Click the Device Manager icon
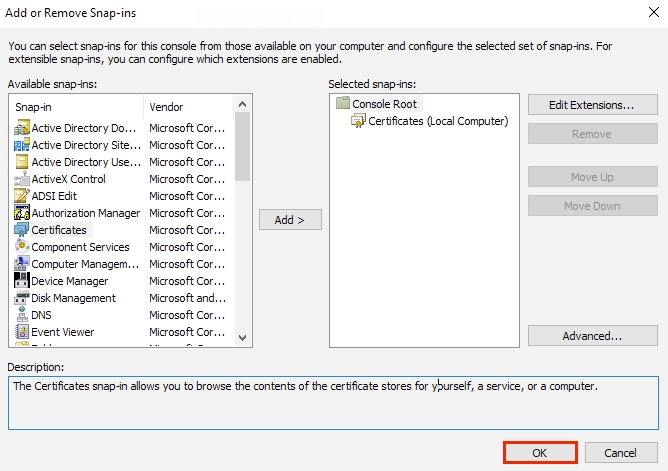The image size is (668, 471). (22, 281)
